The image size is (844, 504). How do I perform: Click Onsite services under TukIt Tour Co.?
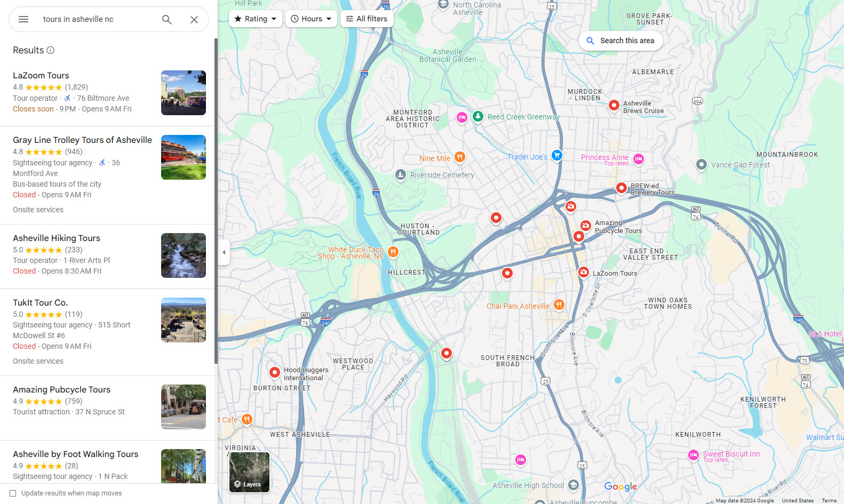click(38, 361)
